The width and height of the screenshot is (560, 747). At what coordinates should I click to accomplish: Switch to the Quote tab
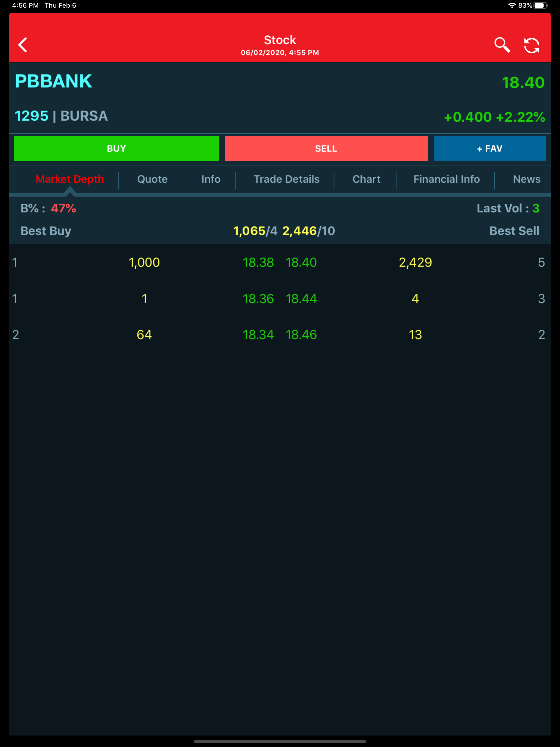[152, 179]
